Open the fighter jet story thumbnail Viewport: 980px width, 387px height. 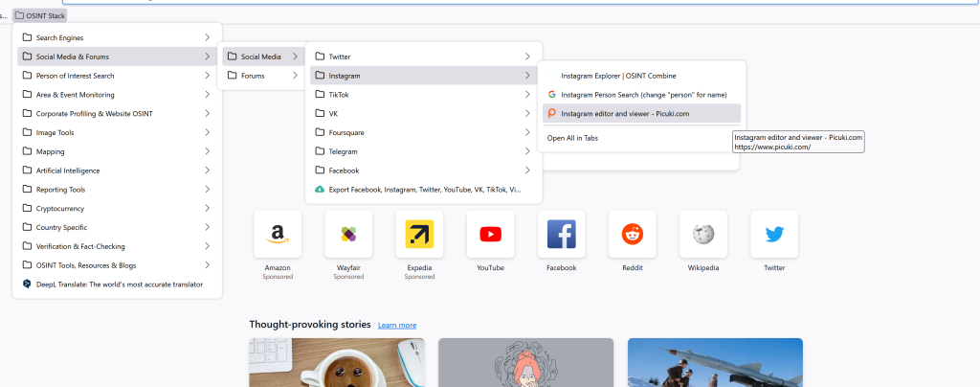(715, 363)
